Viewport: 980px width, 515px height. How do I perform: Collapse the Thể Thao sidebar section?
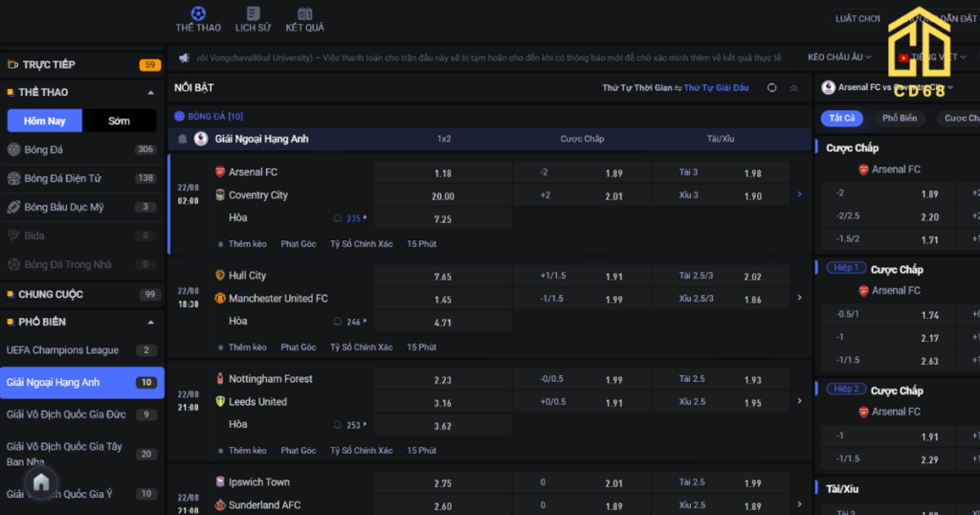[150, 93]
